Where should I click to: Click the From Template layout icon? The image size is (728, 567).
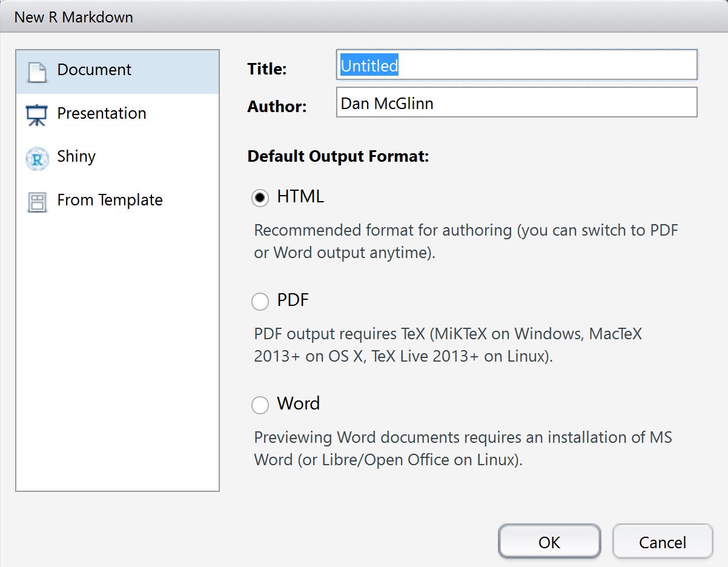click(x=37, y=202)
